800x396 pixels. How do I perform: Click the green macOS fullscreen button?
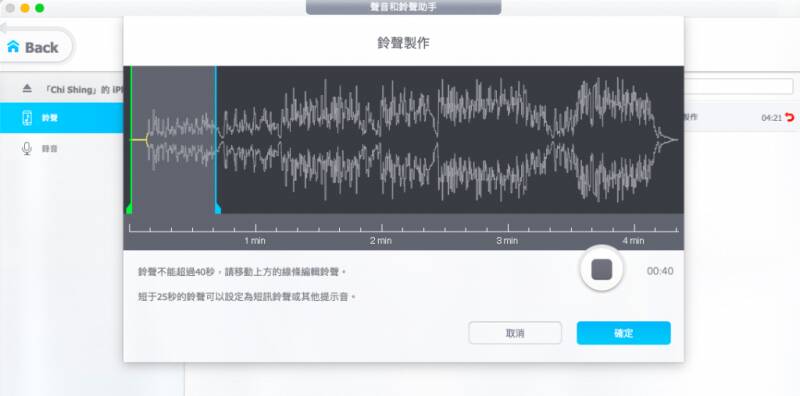[x=39, y=8]
